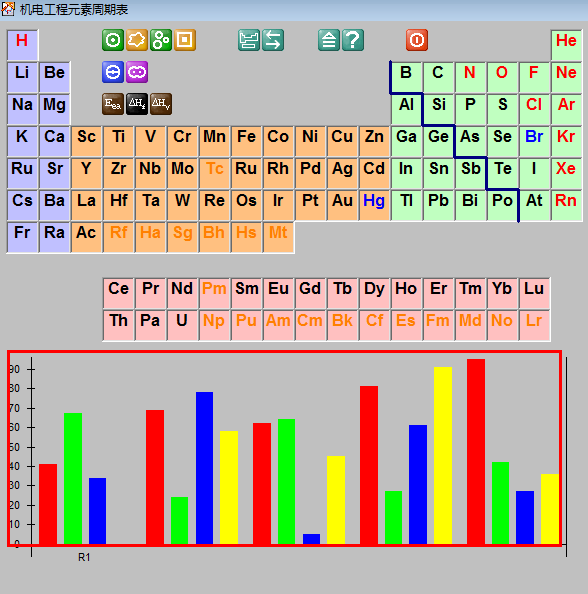Select the Cu copper element cell
The image size is (588, 594).
(342, 141)
